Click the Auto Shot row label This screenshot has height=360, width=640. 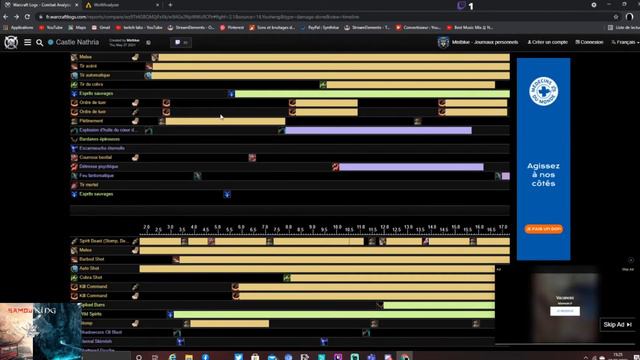coord(89,268)
